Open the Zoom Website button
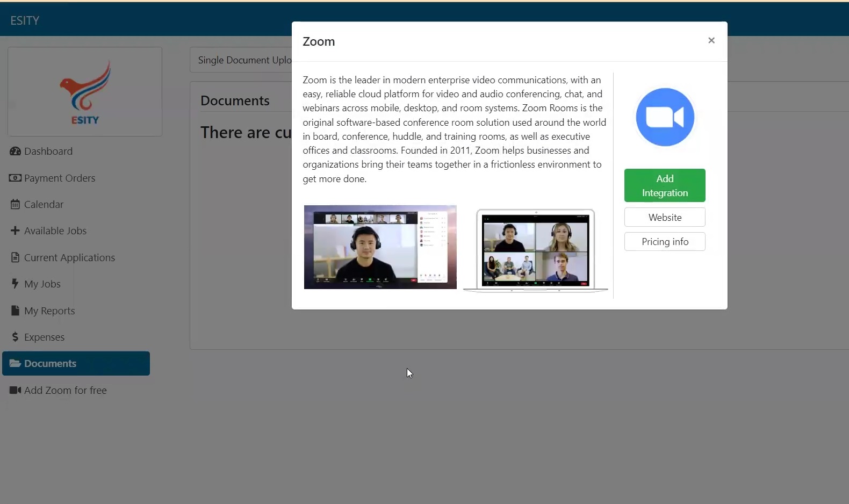849x504 pixels. point(665,217)
